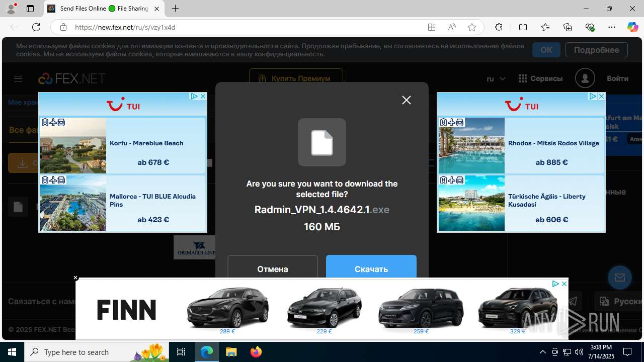Click the TUI logo in left ad
The image size is (644, 362).
(x=123, y=105)
